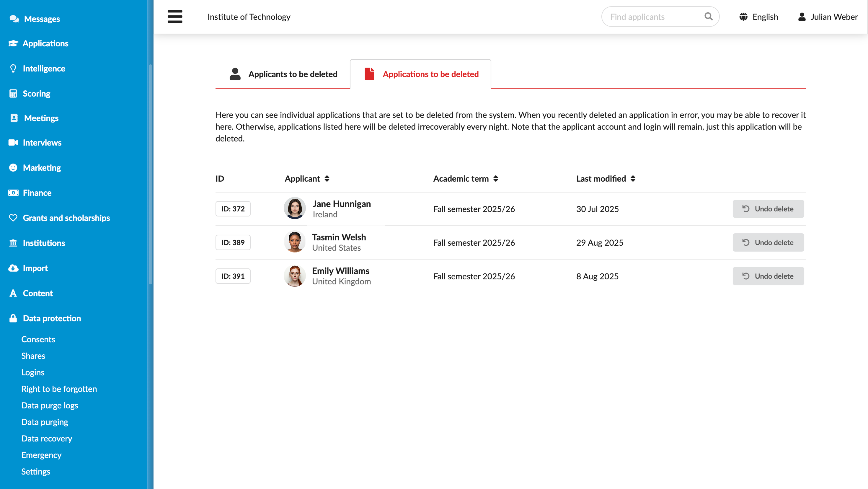The width and height of the screenshot is (868, 489).
Task: Open the hamburger menu icon
Action: tap(175, 17)
